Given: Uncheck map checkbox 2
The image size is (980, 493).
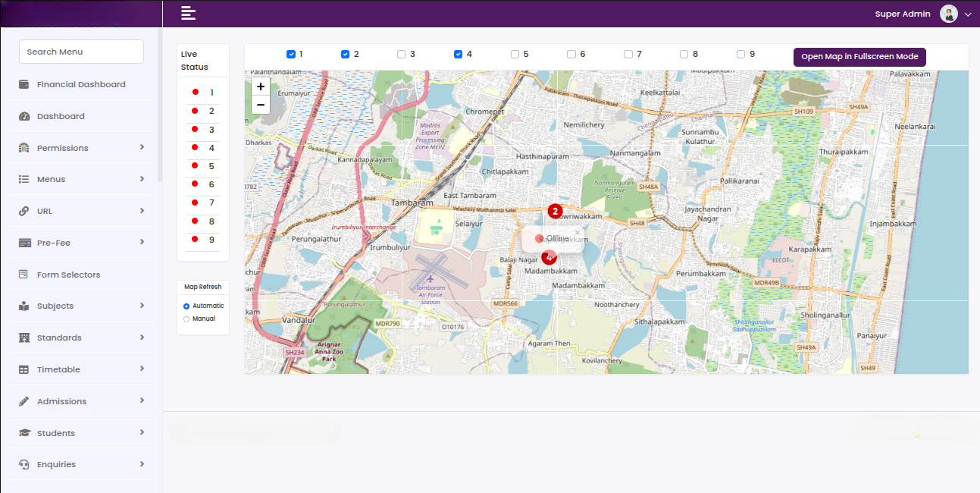Looking at the screenshot, I should point(346,54).
